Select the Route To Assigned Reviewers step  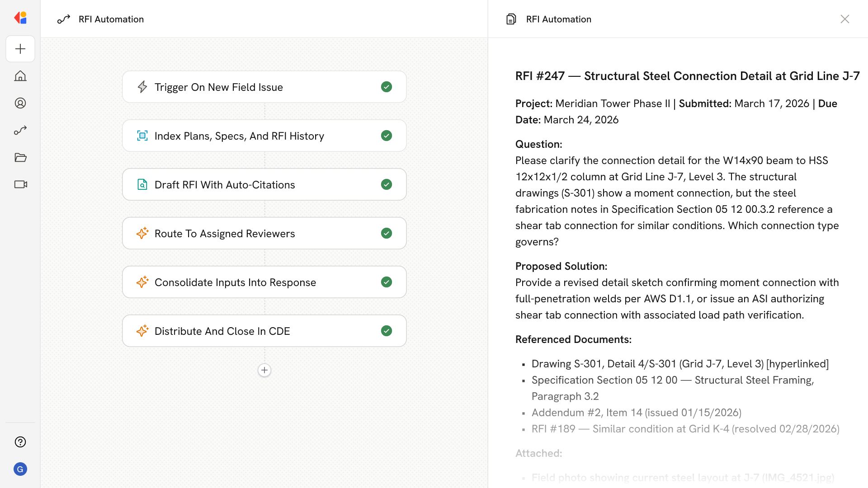pos(264,233)
